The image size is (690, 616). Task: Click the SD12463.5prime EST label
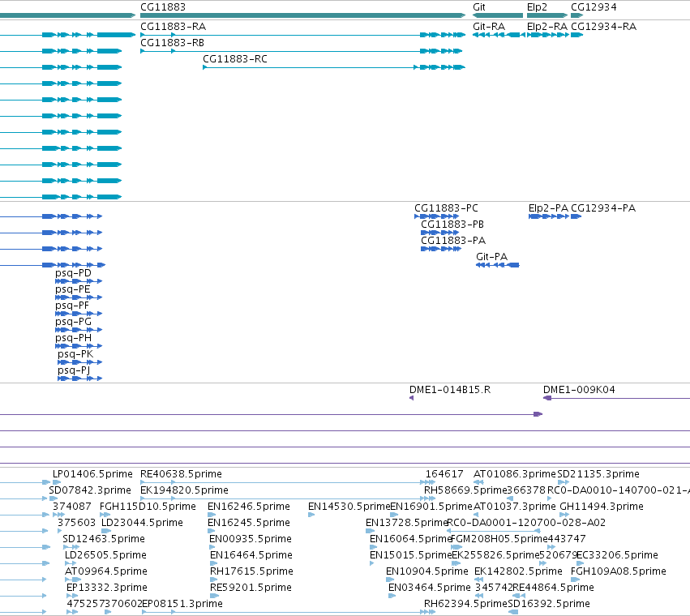tap(104, 539)
